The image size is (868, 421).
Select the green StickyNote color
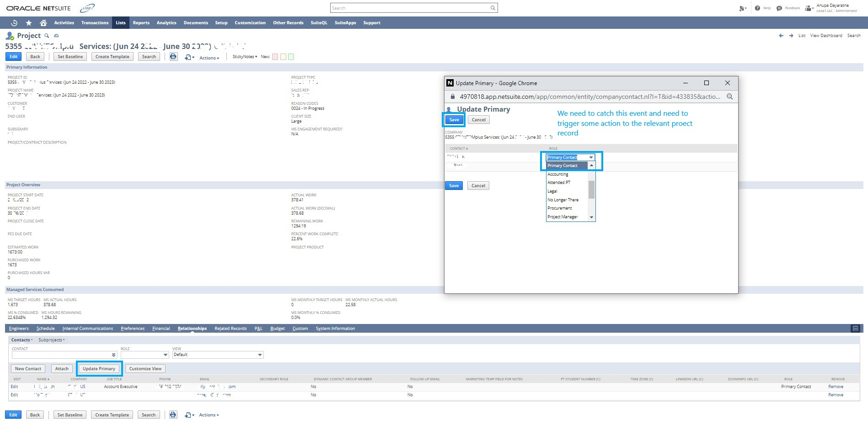pyautogui.click(x=291, y=57)
